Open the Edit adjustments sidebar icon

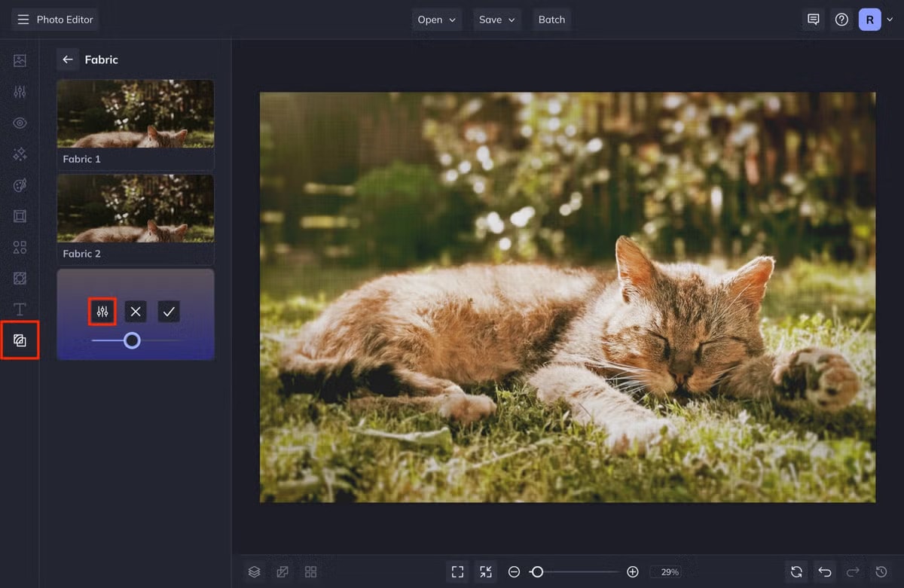20,92
